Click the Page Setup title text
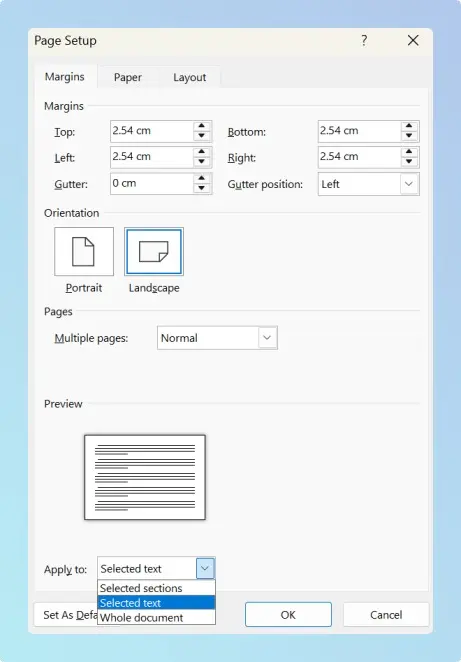This screenshot has height=662, width=461. [65, 41]
